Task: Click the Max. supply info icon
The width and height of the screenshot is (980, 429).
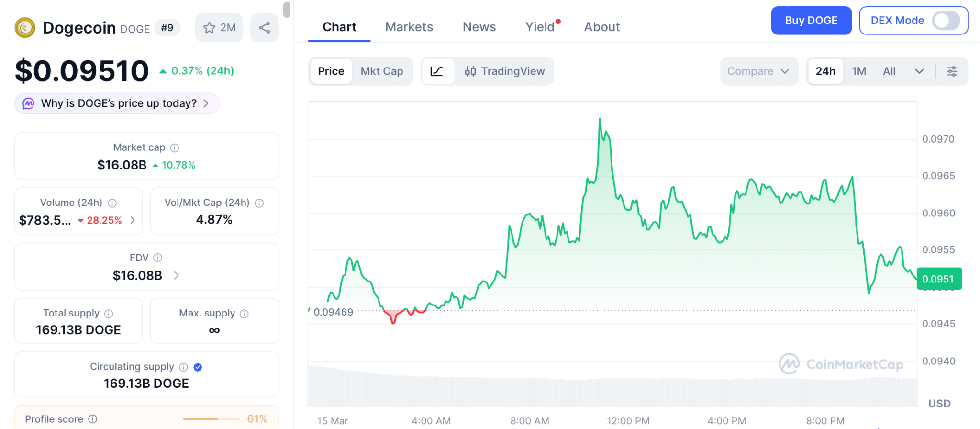Action: 244,314
